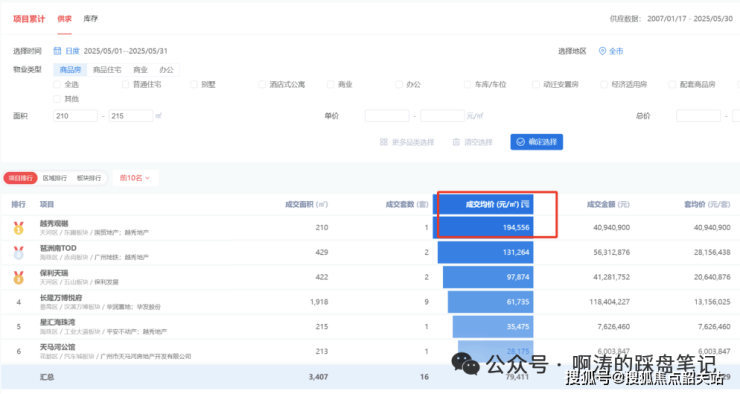
Task: Click the 成交金额 column header
Action: 608,204
